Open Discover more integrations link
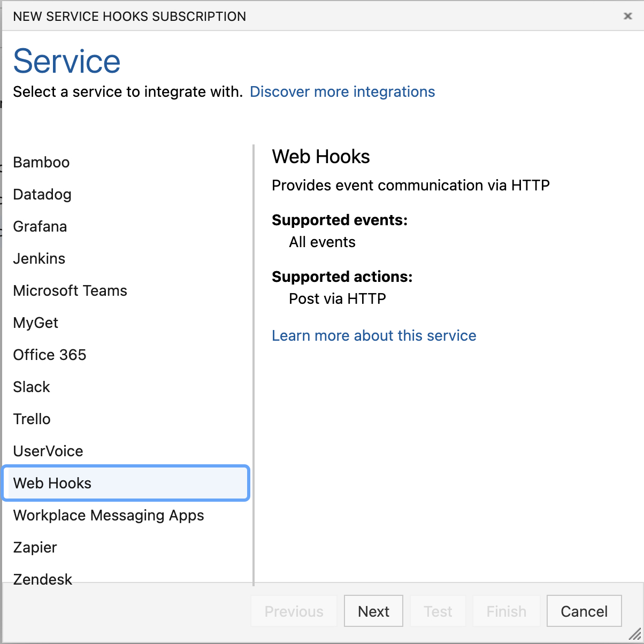The image size is (644, 644). point(342,92)
